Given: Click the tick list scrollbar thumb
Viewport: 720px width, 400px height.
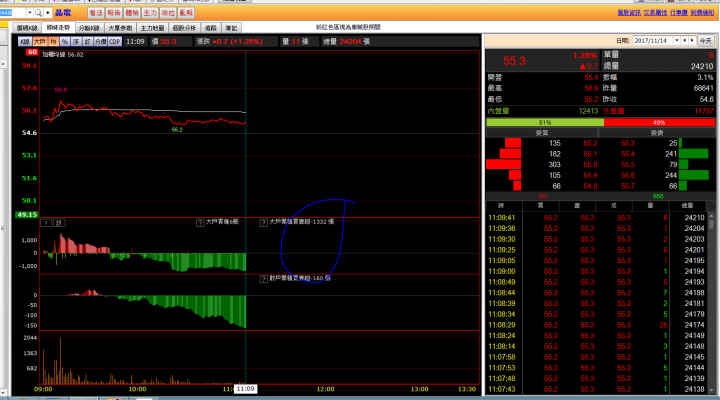Looking at the screenshot, I should 712,224.
